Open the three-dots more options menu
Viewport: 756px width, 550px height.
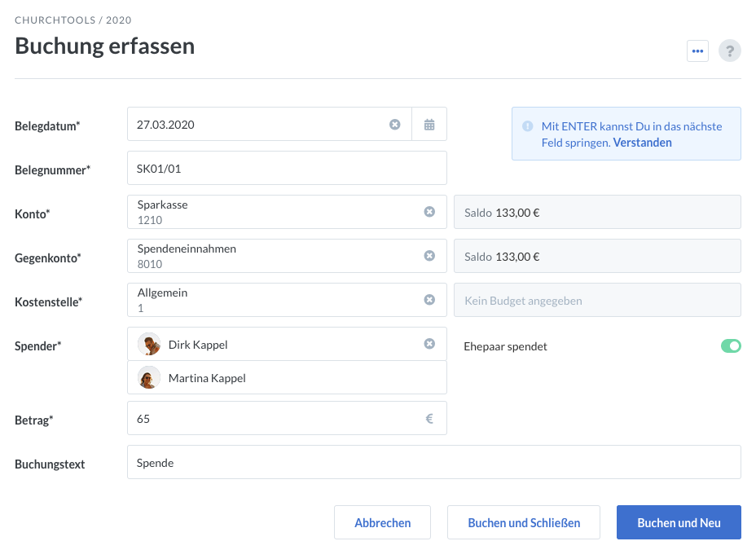pyautogui.click(x=697, y=51)
